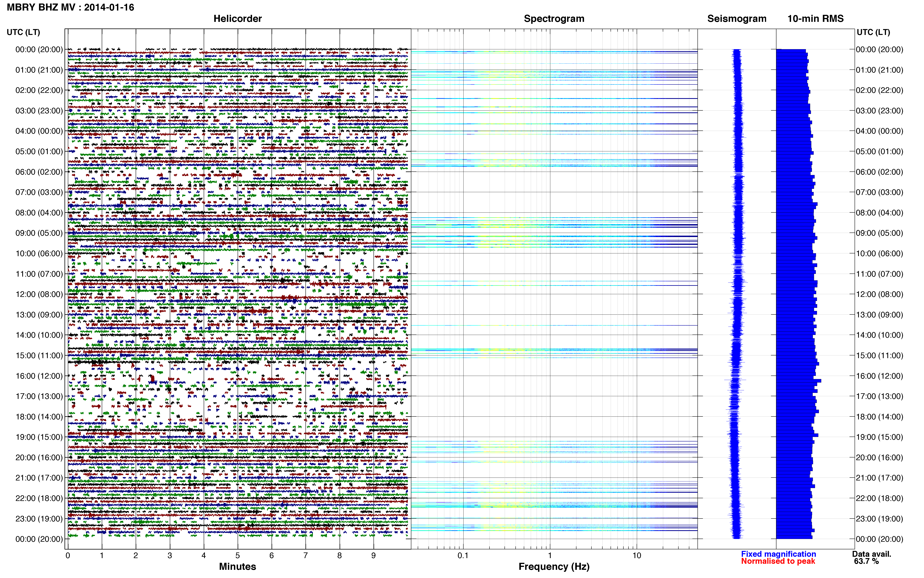Select the 'Helicorder' panel heading
Screen dimensions: 924x578
[237, 18]
